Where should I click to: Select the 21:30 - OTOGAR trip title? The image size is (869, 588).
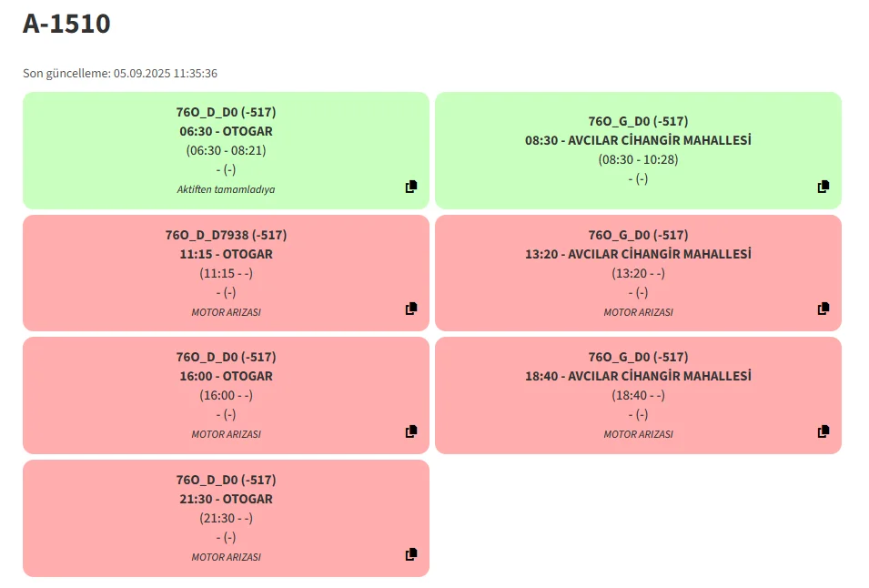(226, 499)
